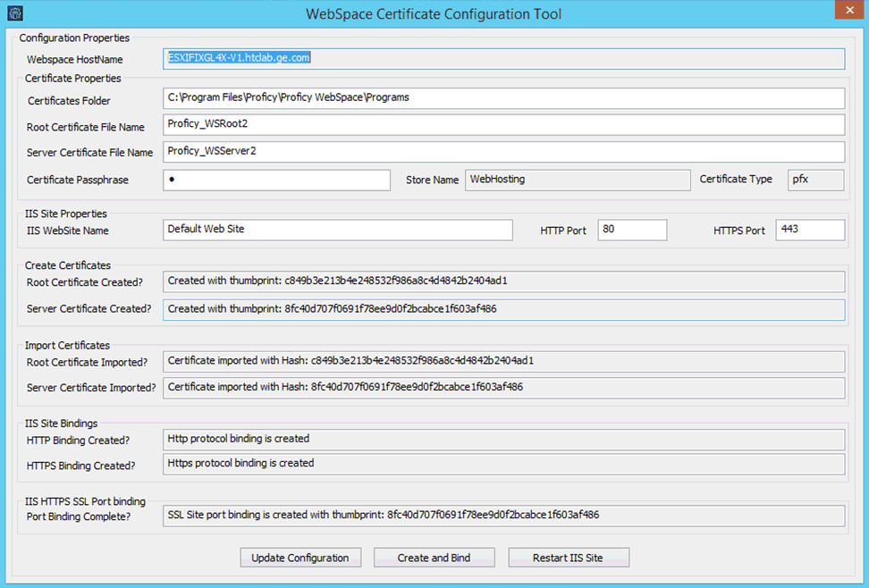The image size is (869, 588).
Task: Click the Webspace HostName label
Action: click(75, 59)
